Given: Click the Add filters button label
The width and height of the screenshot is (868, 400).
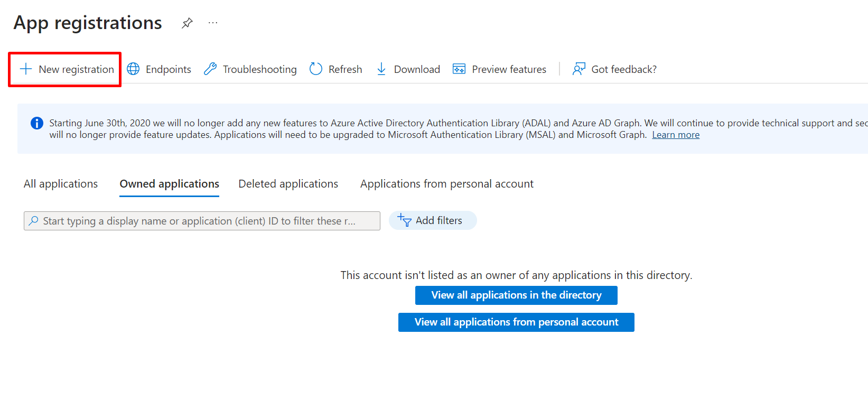Looking at the screenshot, I should pyautogui.click(x=438, y=220).
